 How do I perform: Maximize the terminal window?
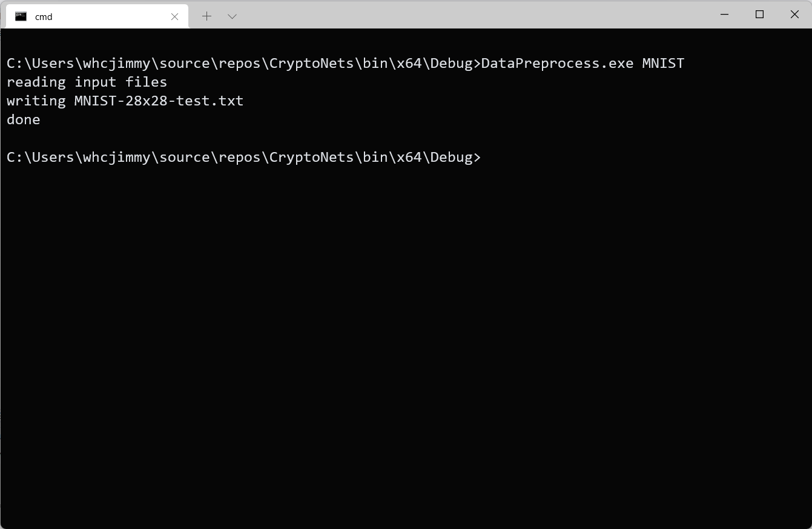759,15
